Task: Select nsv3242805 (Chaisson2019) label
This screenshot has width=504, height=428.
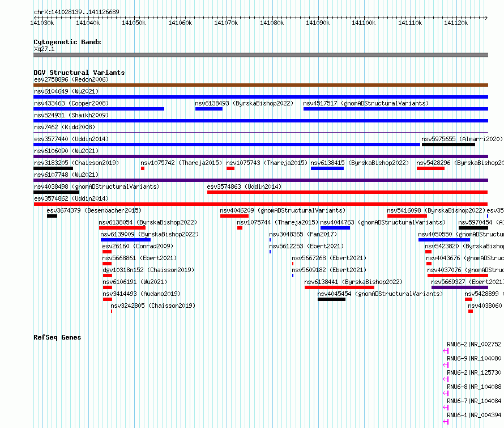Action: [x=153, y=306]
